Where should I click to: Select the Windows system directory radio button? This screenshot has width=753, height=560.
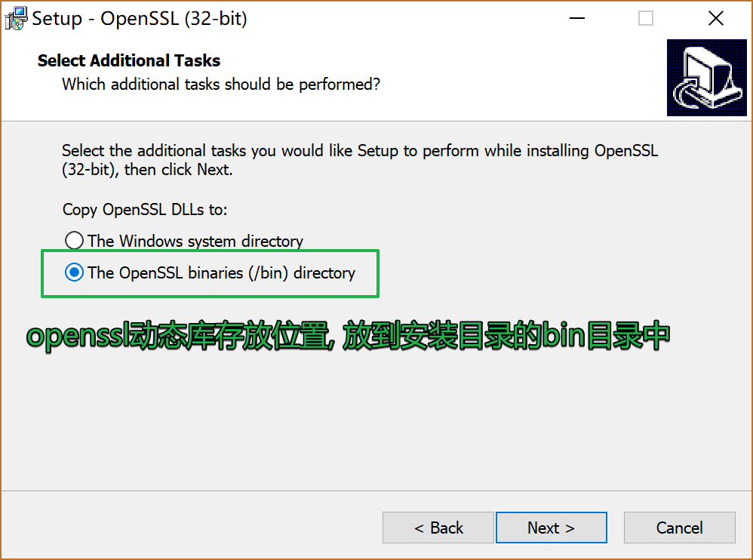click(x=74, y=241)
